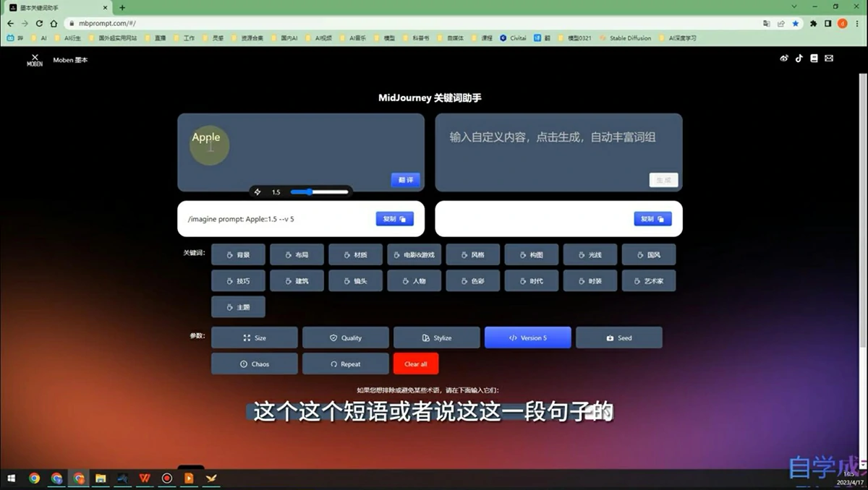This screenshot has width=868, height=490.
Task: Click the lightning weight icon beside 1.5
Action: tap(258, 192)
